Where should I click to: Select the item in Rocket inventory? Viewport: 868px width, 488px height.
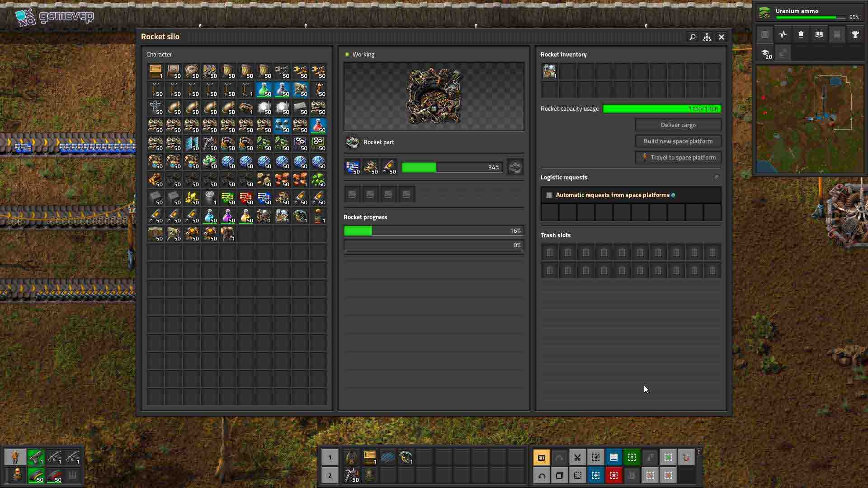(550, 72)
